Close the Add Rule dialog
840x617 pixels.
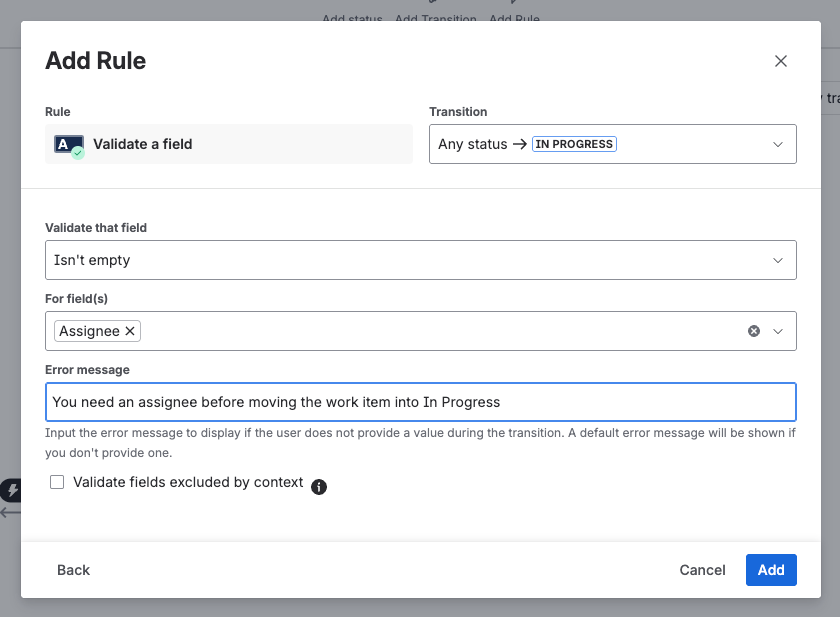[781, 61]
